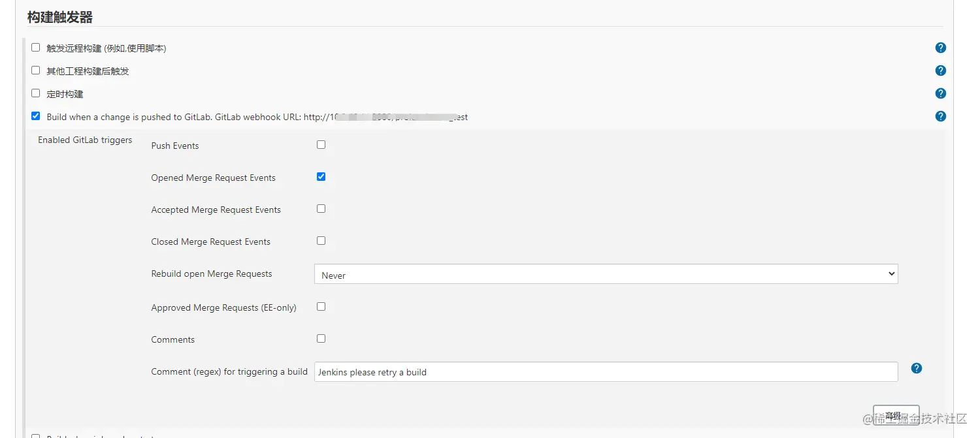Viewport: 980px width, 438px height.
Task: Click the 高级 advanced button
Action: coord(896,416)
